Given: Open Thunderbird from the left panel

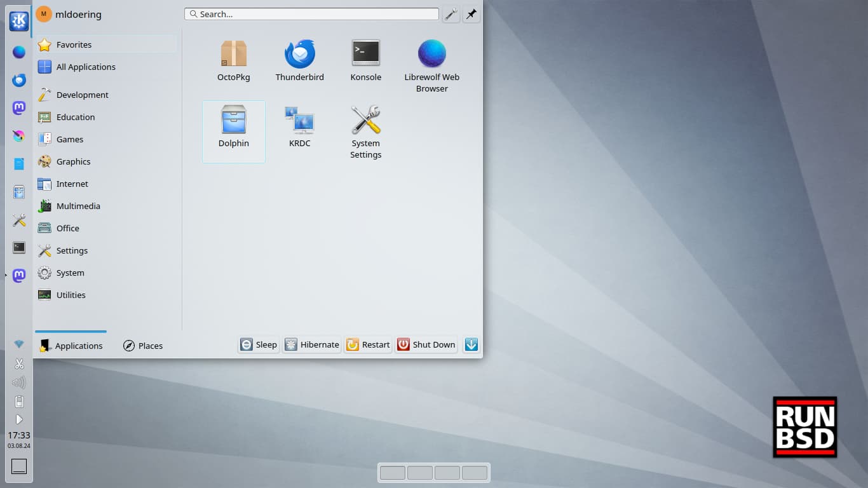Looking at the screenshot, I should click(19, 80).
